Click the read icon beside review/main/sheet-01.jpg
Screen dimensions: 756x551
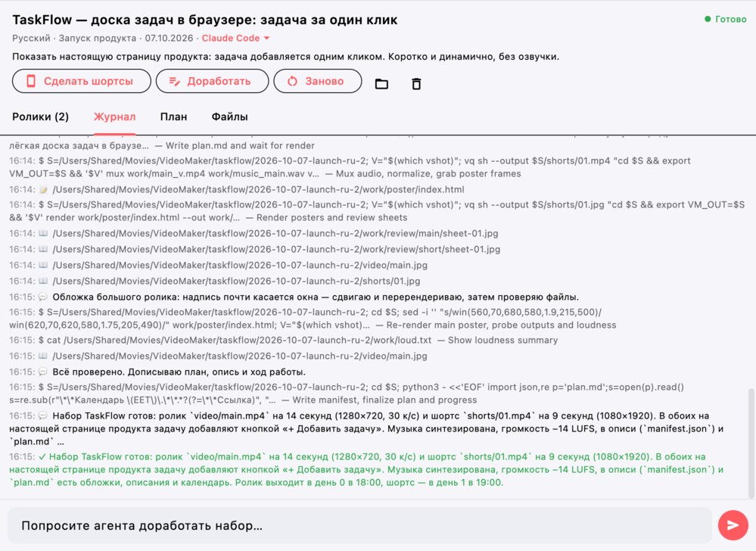[43, 233]
